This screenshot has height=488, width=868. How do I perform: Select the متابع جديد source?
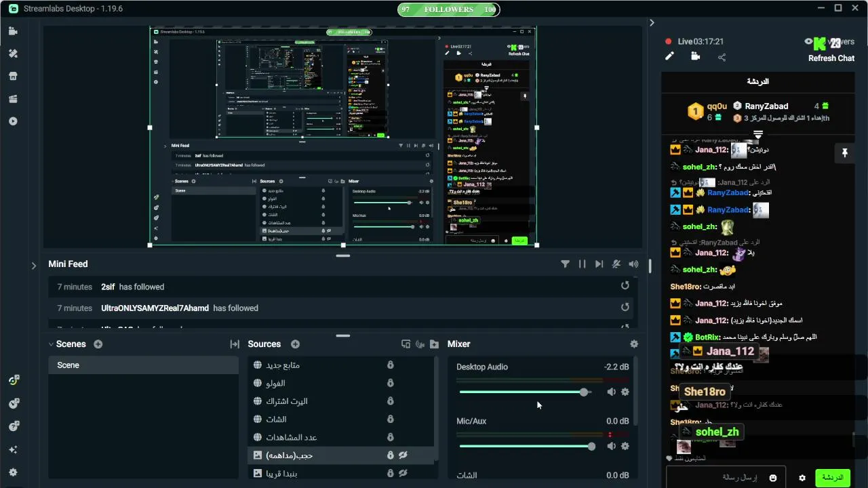click(x=341, y=365)
